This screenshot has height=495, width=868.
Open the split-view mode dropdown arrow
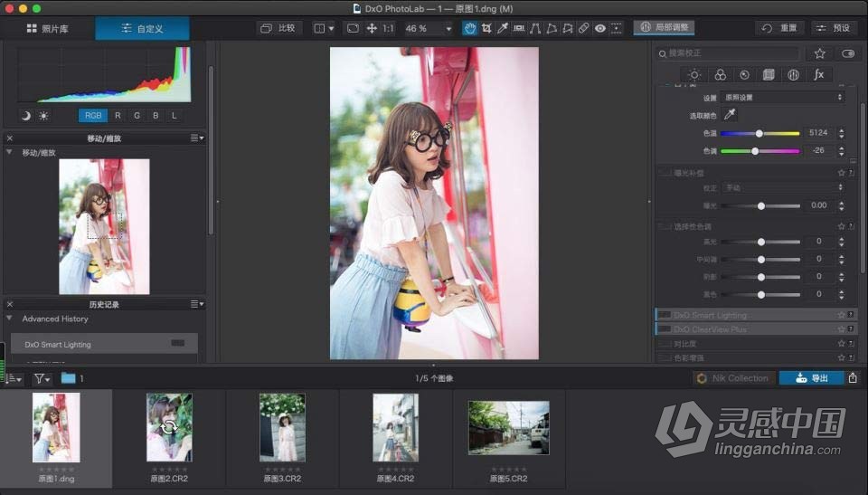(331, 28)
